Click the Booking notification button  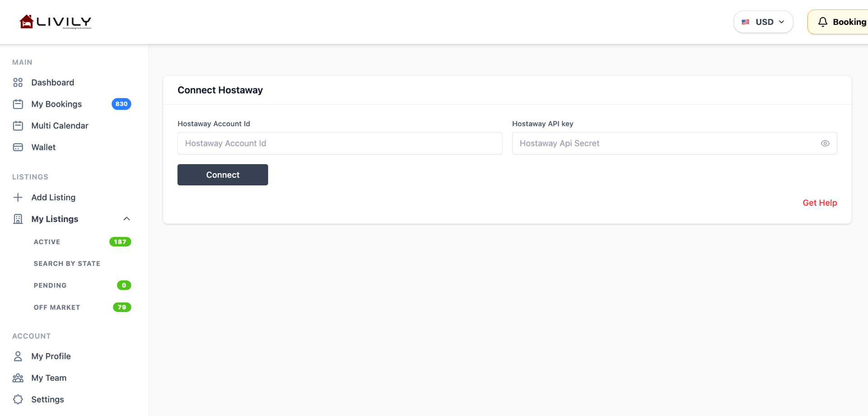tap(838, 22)
